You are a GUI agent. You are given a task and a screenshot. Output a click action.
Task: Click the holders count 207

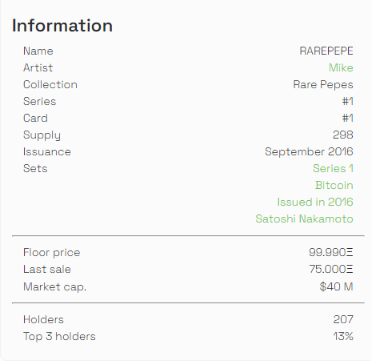(x=343, y=319)
